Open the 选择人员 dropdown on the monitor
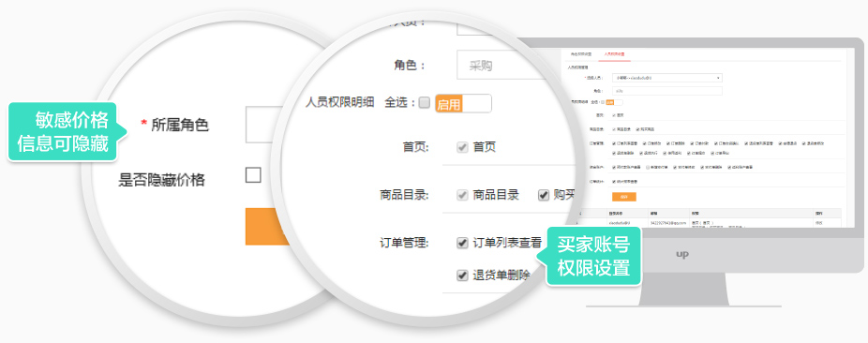Image resolution: width=868 pixels, height=343 pixels. [x=667, y=78]
